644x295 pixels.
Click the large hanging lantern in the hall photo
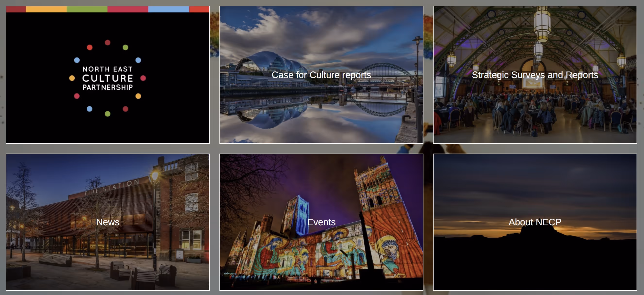pyautogui.click(x=542, y=24)
